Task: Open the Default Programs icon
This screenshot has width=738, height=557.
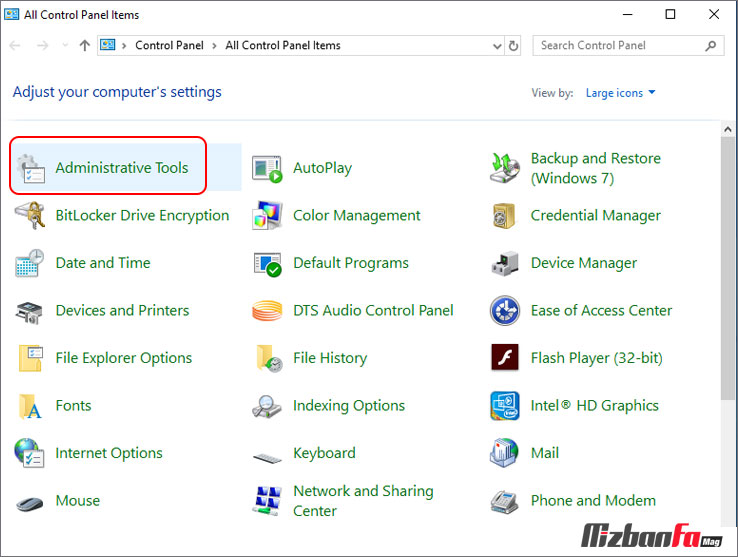Action: [x=267, y=264]
